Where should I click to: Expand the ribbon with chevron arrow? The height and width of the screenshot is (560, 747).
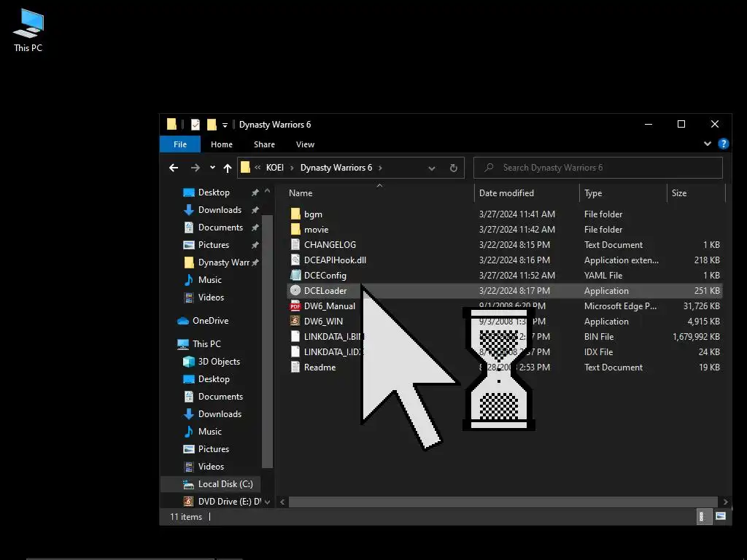[x=708, y=144]
